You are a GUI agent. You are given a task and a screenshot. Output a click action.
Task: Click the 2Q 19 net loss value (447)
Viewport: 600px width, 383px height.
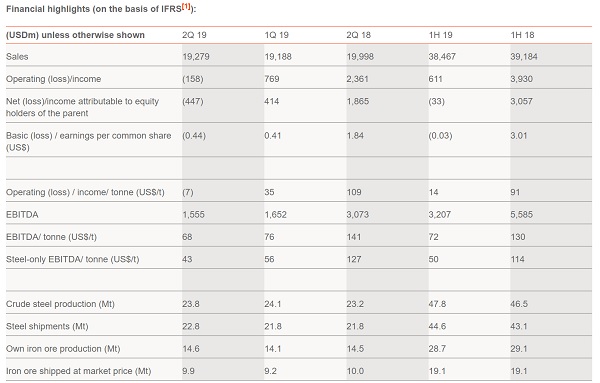coord(193,101)
